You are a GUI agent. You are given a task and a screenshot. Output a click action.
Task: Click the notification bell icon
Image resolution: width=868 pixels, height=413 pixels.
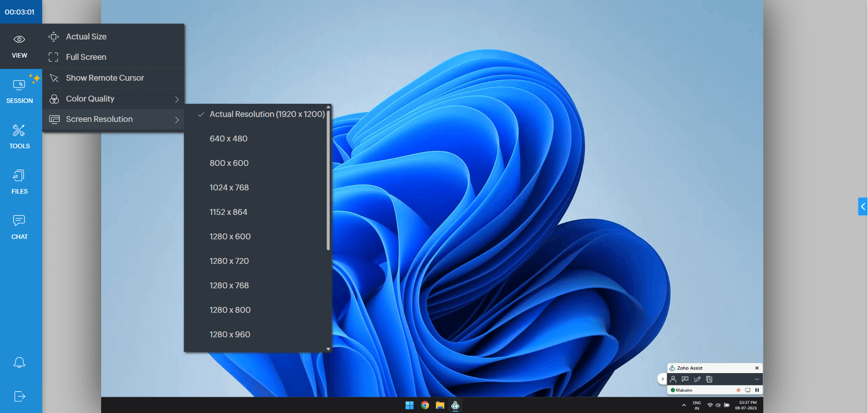[20, 363]
